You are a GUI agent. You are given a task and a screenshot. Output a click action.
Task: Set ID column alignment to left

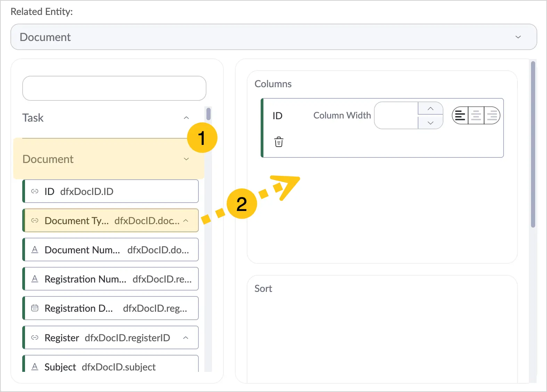(460, 115)
